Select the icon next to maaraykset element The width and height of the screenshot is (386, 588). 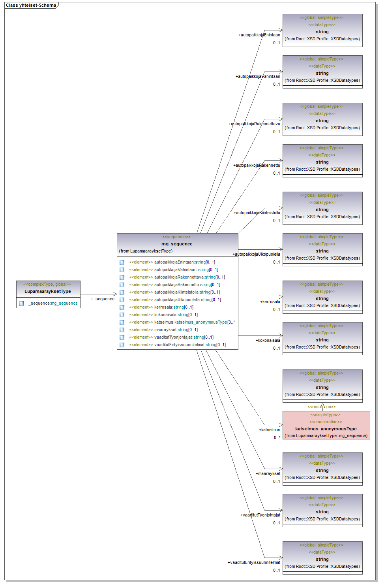click(x=122, y=330)
